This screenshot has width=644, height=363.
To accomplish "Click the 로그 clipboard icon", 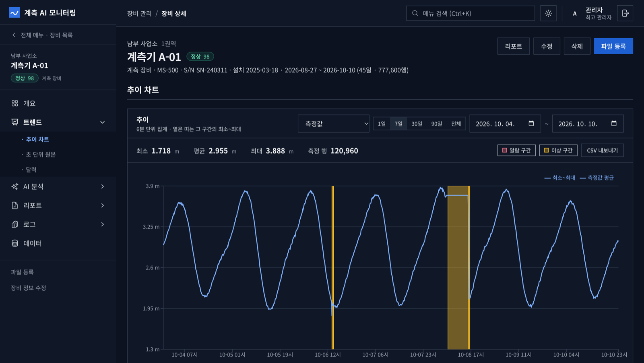I will [15, 224].
